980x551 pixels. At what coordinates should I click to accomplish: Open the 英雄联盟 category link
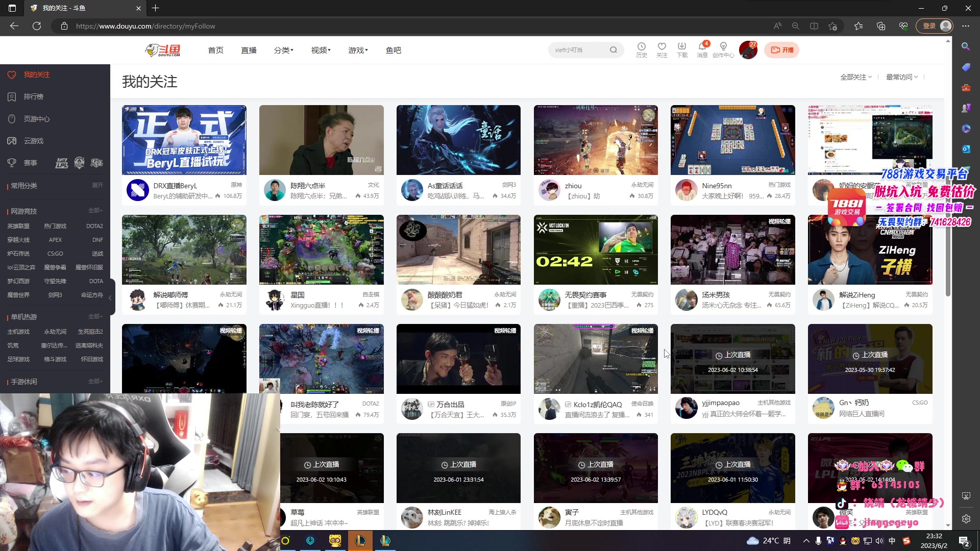click(x=18, y=226)
